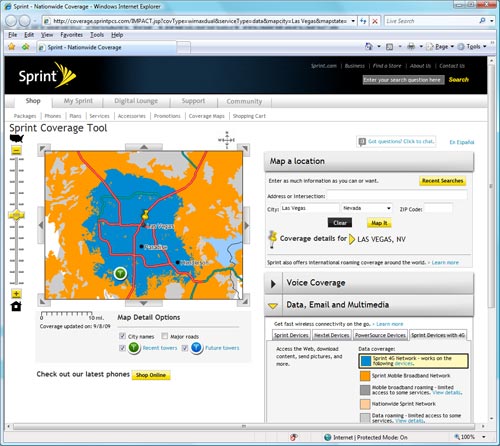500x446 pixels.
Task: Click the zoom-out minus icon above slider
Action: point(16,151)
